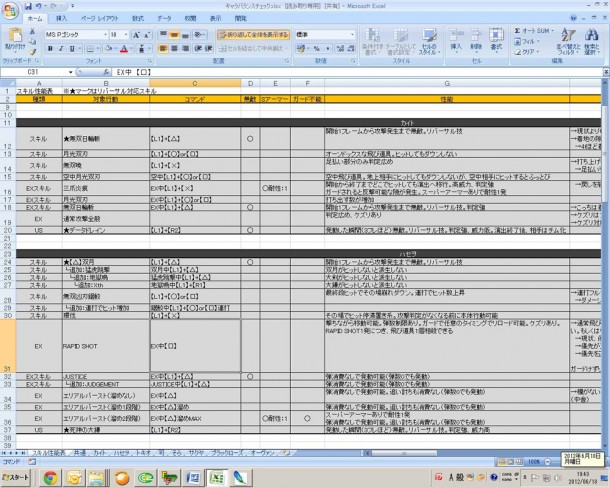Decrease the font size
610x488 pixels.
pos(147,35)
